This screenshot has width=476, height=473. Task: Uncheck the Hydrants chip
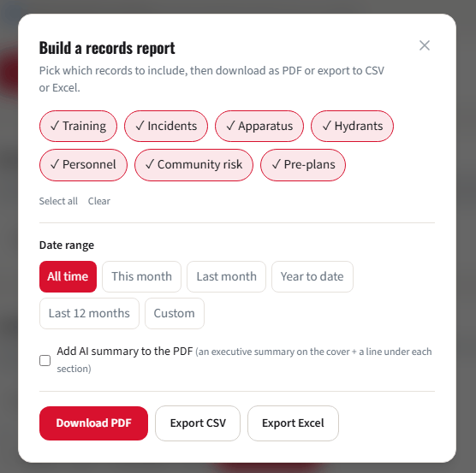pos(352,126)
